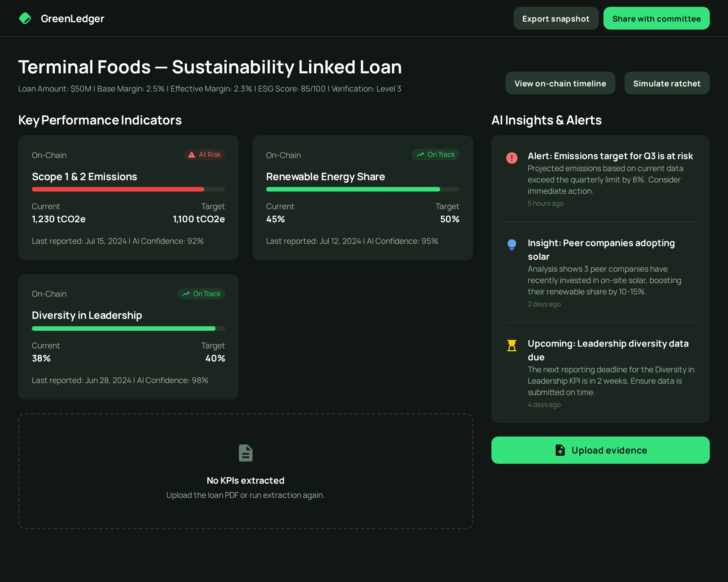Click the Export snapshot button
The width and height of the screenshot is (728, 582).
555,18
